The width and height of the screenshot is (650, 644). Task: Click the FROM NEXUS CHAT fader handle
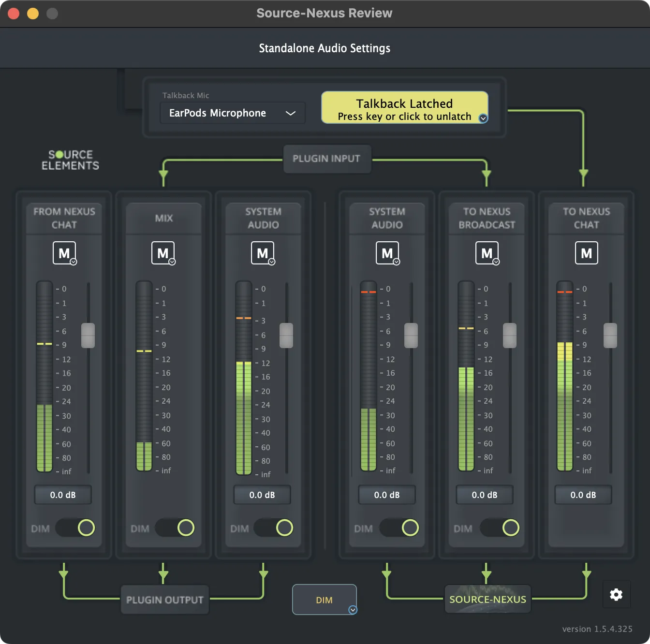[x=88, y=336]
